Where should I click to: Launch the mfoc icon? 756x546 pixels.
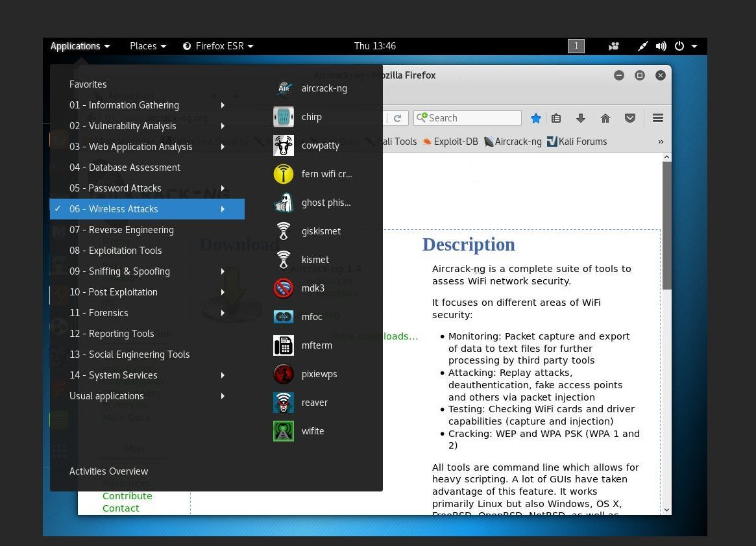click(x=284, y=316)
